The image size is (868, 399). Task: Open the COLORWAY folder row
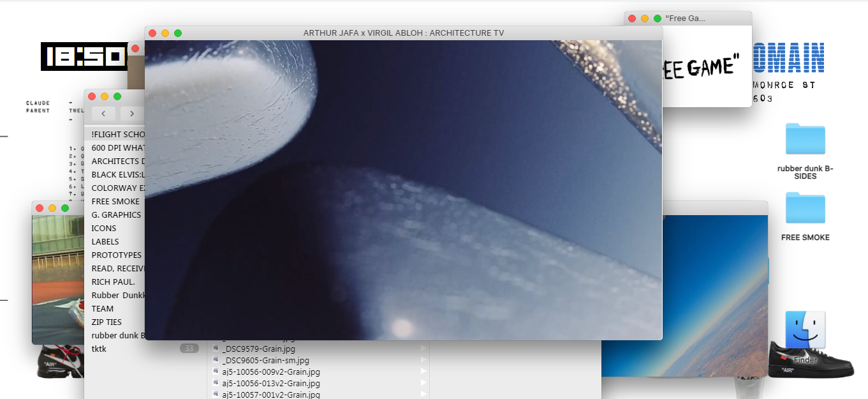pos(115,188)
